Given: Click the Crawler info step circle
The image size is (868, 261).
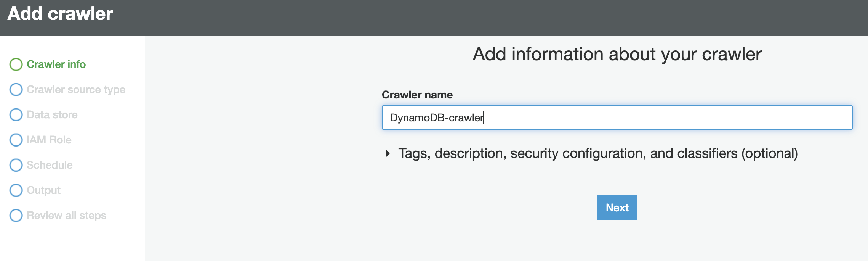Looking at the screenshot, I should coord(16,64).
